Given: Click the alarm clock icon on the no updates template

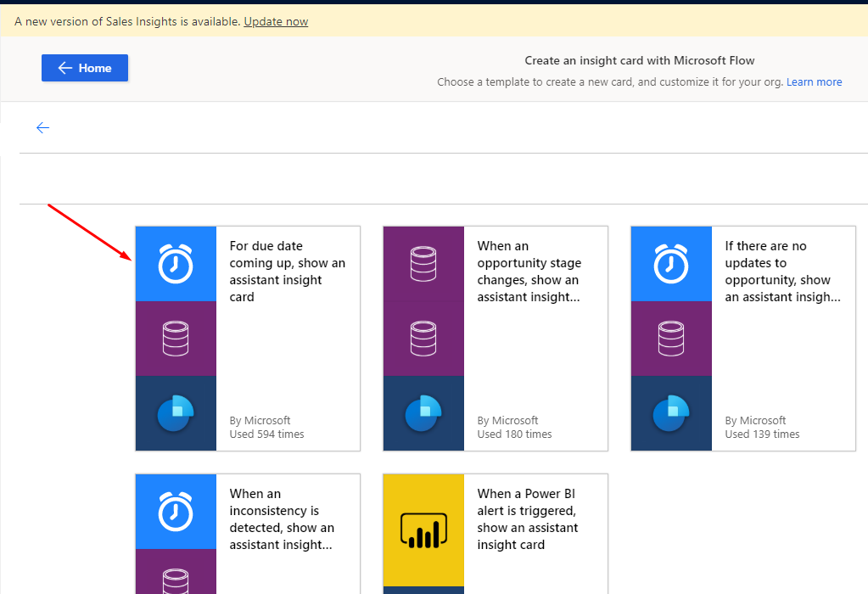Looking at the screenshot, I should (x=670, y=264).
